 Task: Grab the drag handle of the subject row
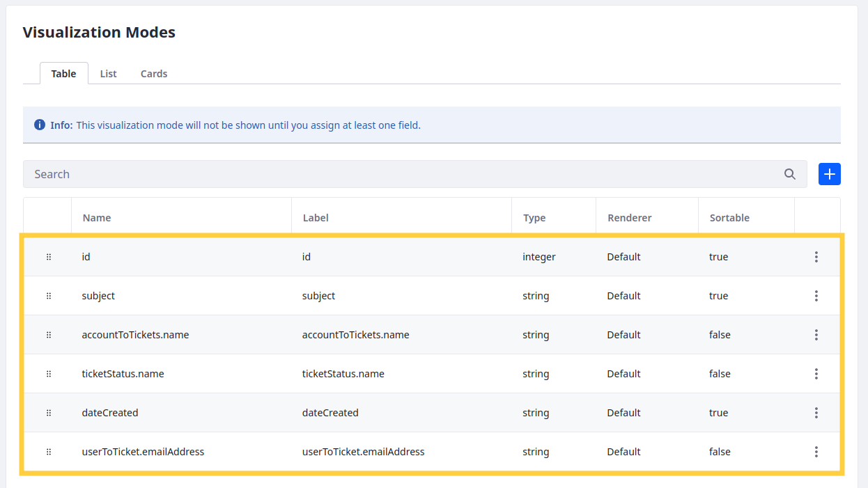coord(49,296)
